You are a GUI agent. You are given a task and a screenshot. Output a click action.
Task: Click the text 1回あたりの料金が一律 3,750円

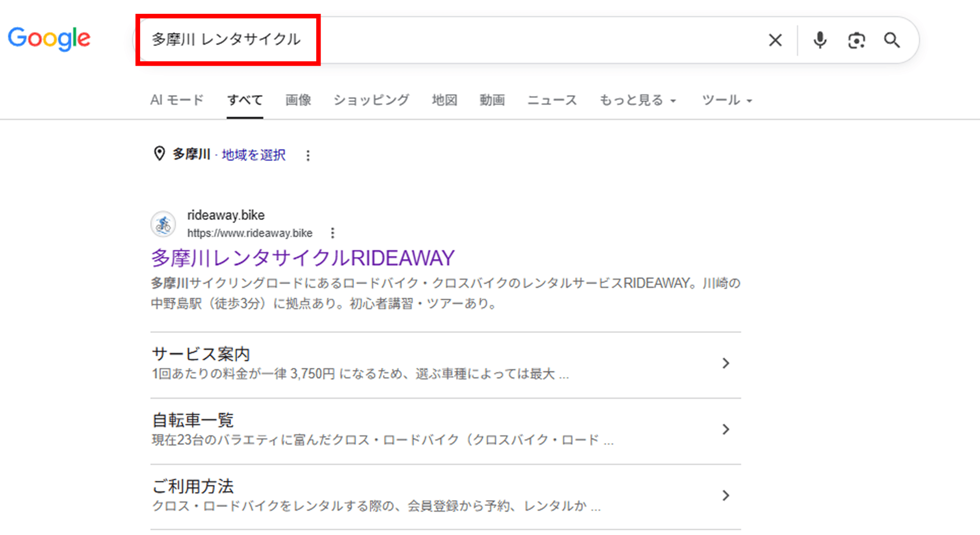click(244, 374)
